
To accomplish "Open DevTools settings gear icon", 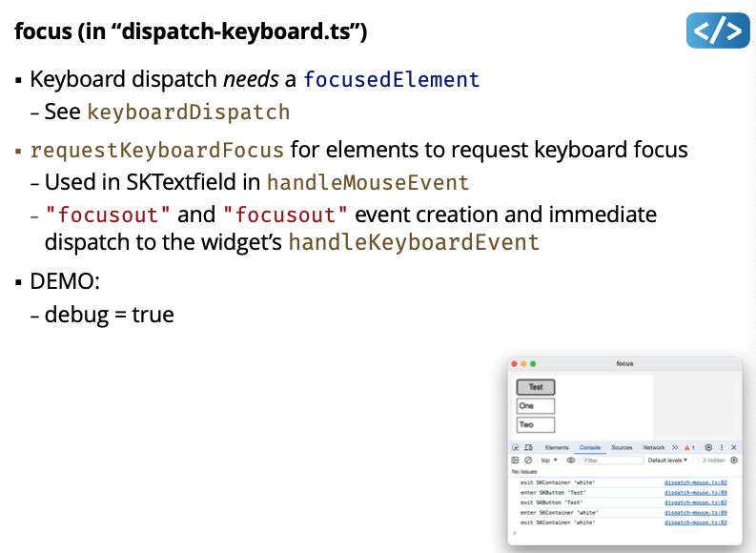I will (708, 447).
